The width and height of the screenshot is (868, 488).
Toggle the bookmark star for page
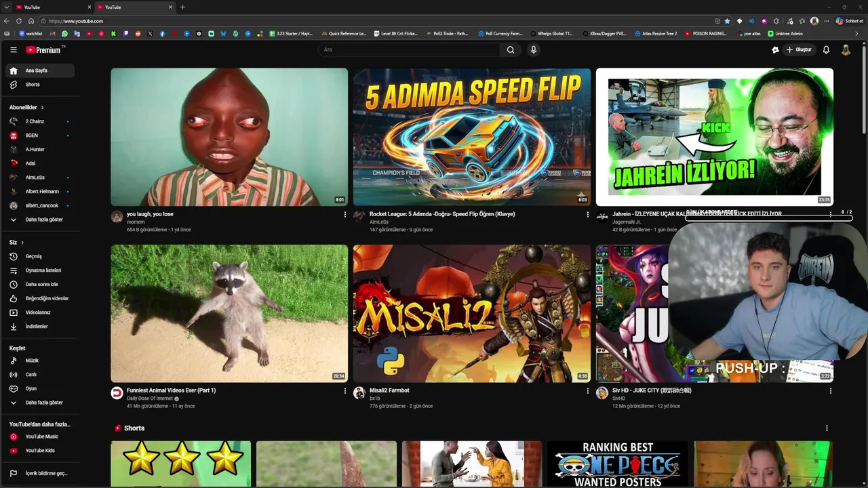tap(728, 21)
